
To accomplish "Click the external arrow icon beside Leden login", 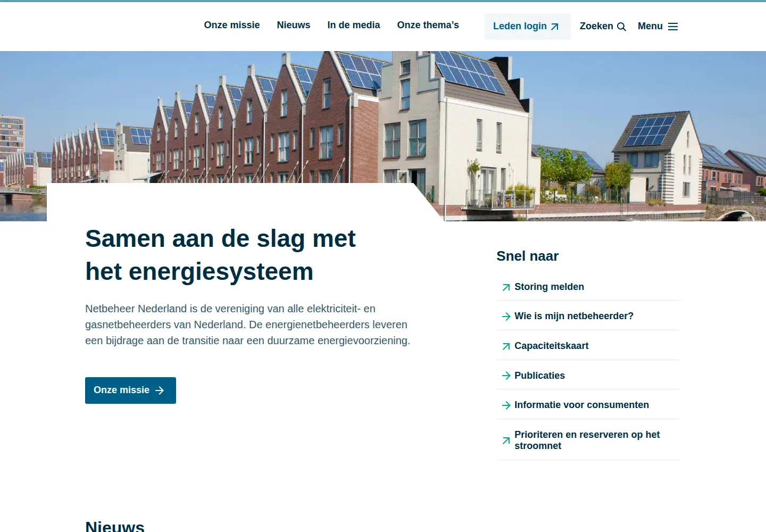I will click(x=555, y=27).
